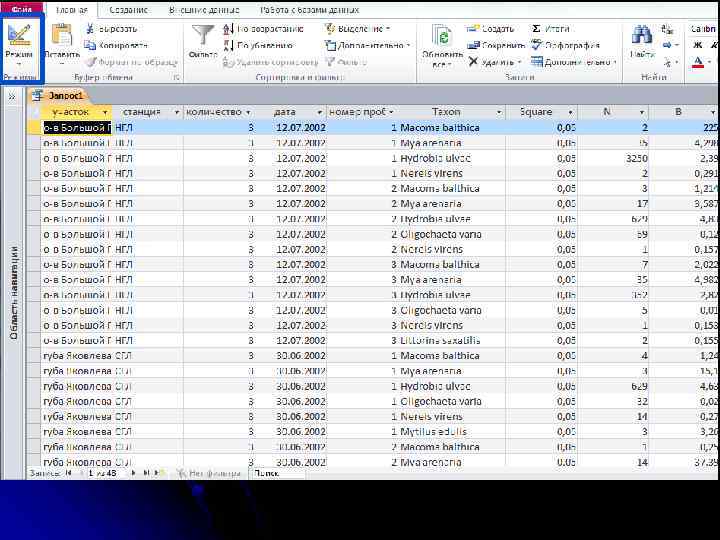Switch to the Главная ribbon tab
Image resolution: width=720 pixels, height=540 pixels.
72,10
